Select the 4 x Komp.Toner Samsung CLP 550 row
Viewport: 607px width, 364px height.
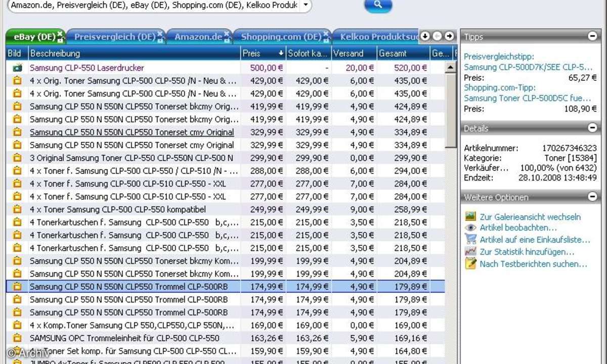point(226,325)
